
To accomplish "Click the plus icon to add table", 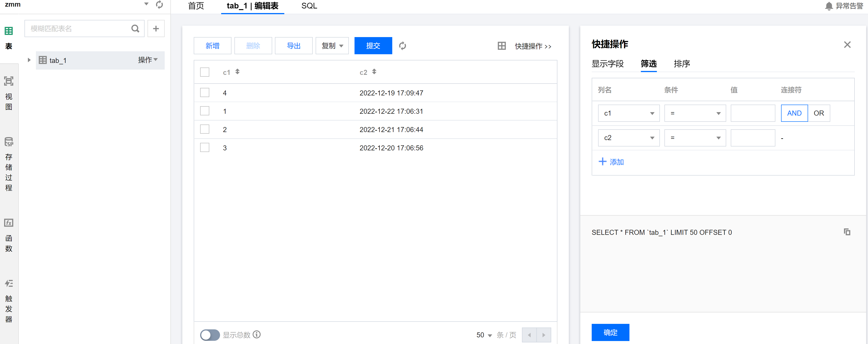I will 156,29.
